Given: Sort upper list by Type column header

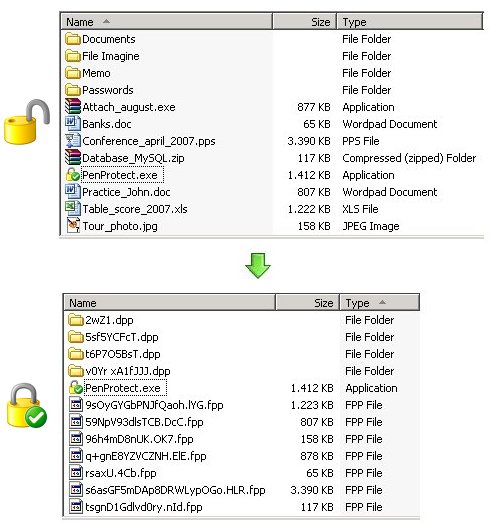Looking at the screenshot, I should pyautogui.click(x=410, y=22).
